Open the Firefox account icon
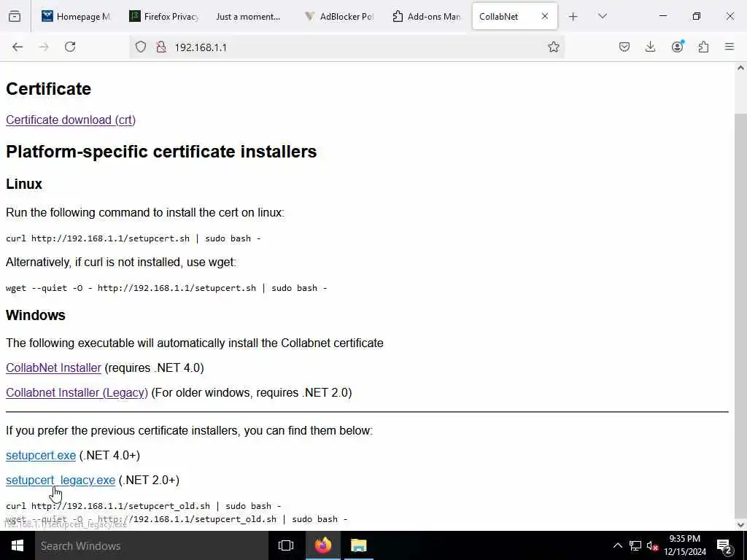The width and height of the screenshot is (747, 560). point(677,47)
